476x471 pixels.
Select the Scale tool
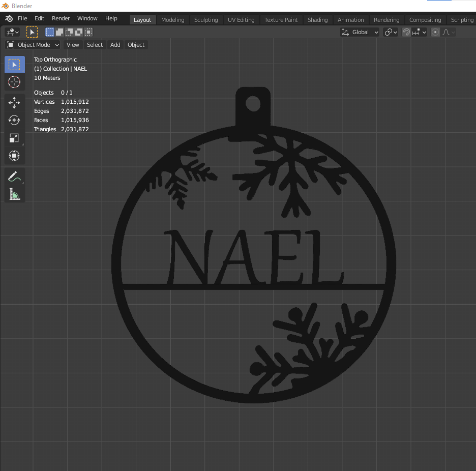pyautogui.click(x=15, y=138)
